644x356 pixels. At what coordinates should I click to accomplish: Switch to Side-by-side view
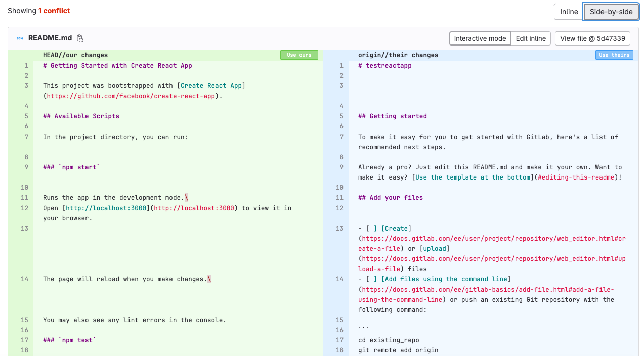tap(611, 12)
